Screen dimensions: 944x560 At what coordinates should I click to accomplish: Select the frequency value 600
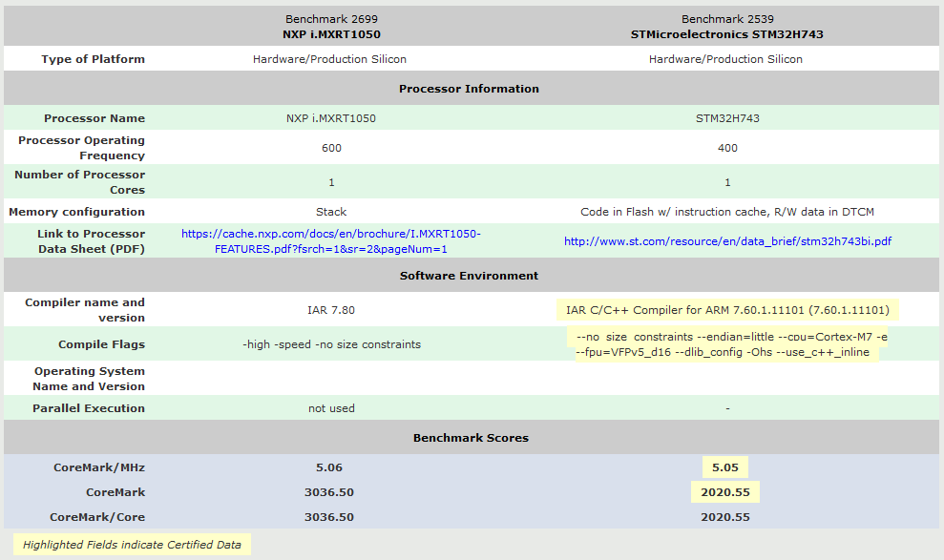331,148
